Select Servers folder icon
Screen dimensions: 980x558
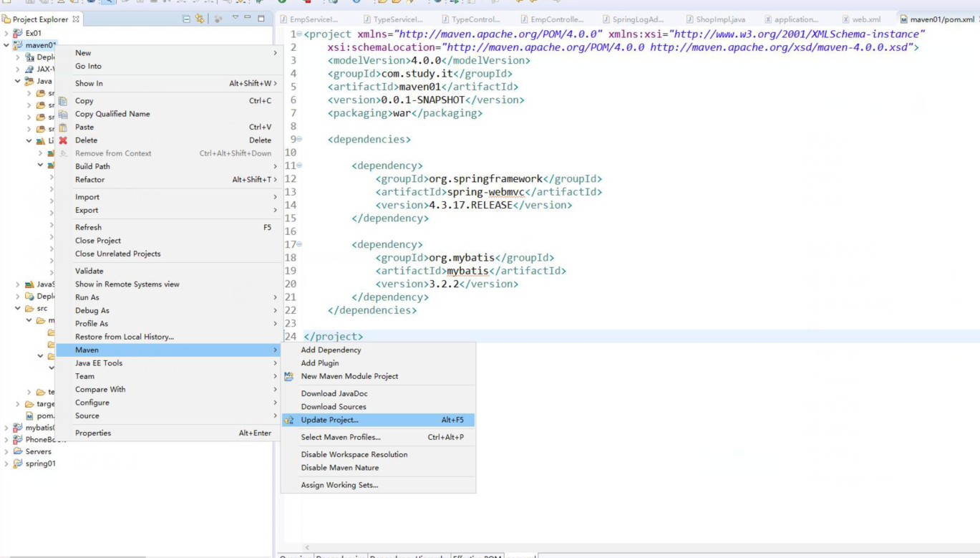(18, 452)
